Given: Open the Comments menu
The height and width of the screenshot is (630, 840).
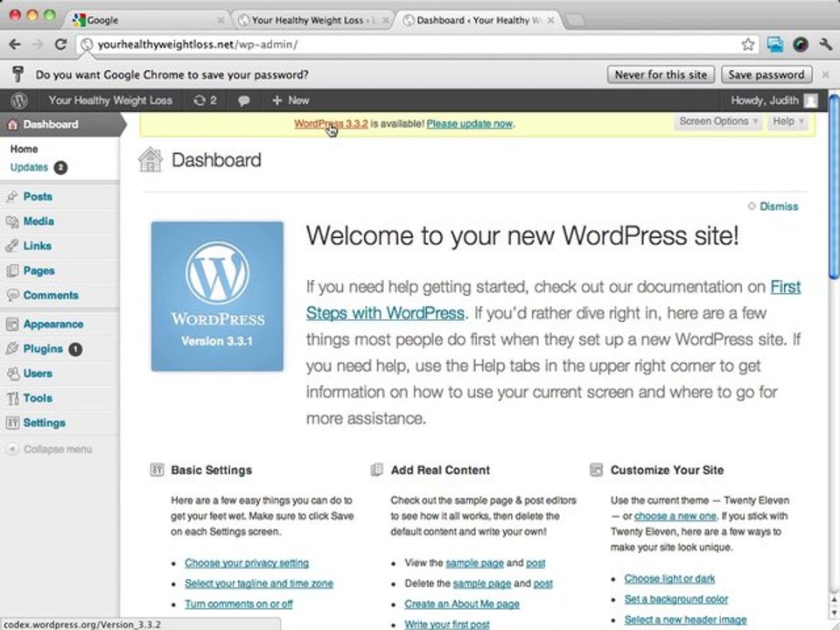Looking at the screenshot, I should (51, 295).
